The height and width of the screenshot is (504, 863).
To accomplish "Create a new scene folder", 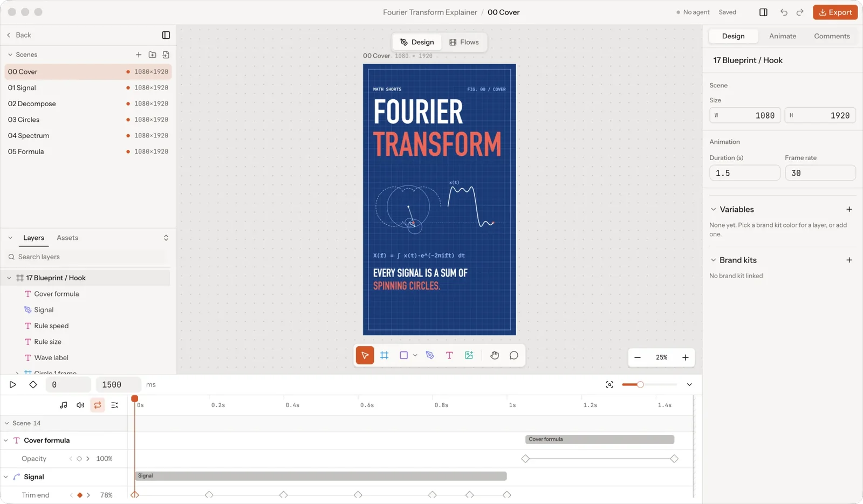I will (x=152, y=54).
